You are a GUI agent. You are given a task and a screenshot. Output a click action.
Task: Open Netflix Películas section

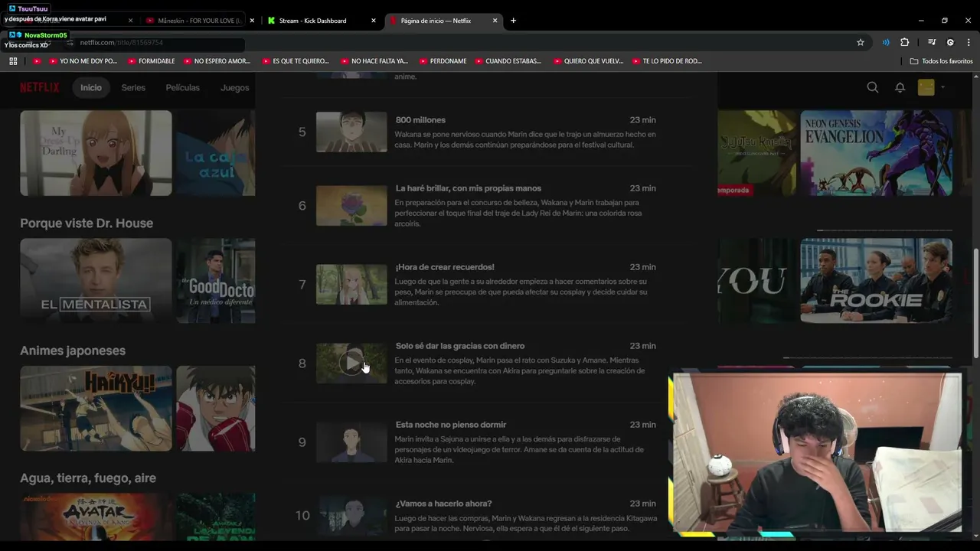[182, 87]
